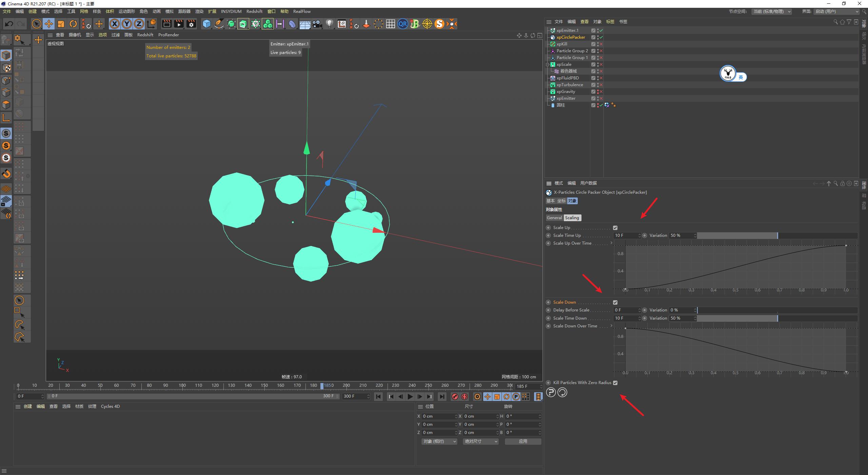This screenshot has height=475, width=868.
Task: Open the INSYDIUM menu
Action: (x=231, y=11)
